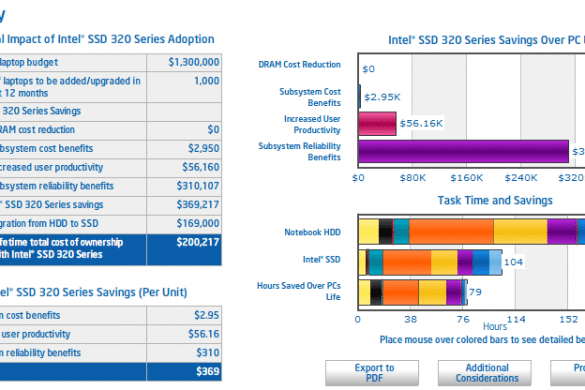Click the 104 hours value label

(513, 262)
